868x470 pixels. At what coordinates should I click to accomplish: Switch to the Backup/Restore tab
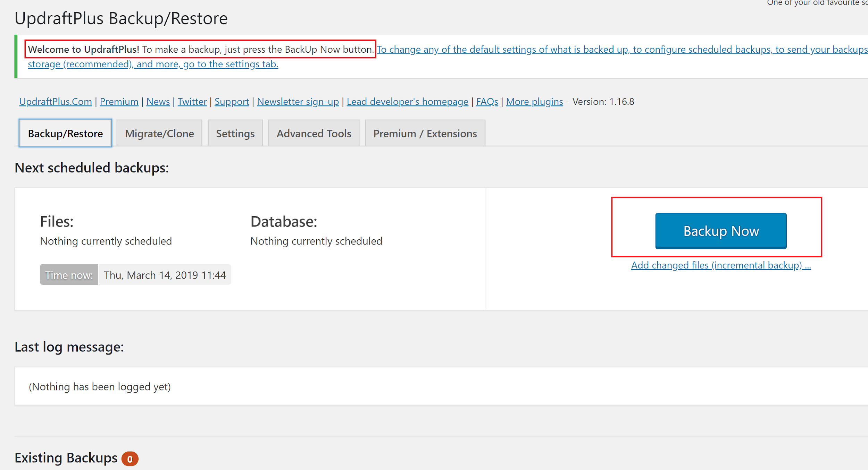pyautogui.click(x=65, y=133)
